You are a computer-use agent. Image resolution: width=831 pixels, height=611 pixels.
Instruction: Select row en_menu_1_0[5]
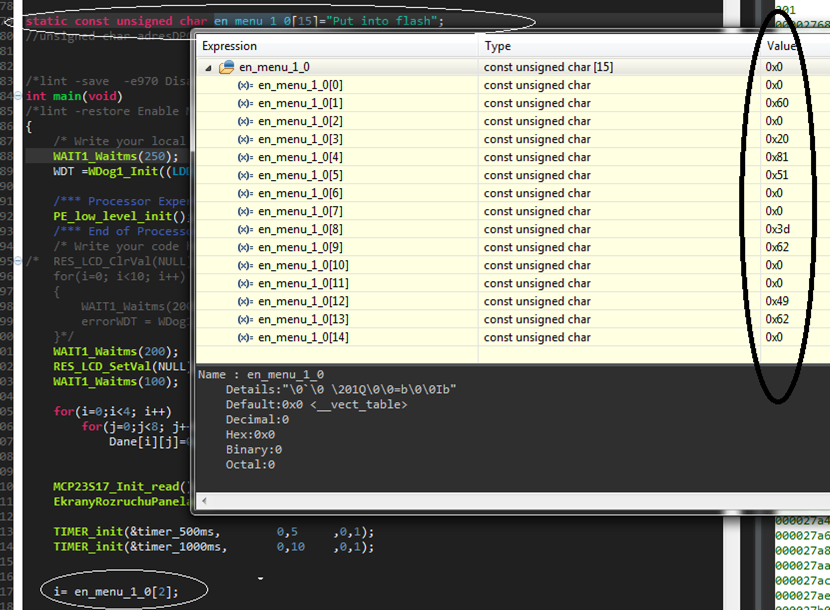(x=513, y=175)
